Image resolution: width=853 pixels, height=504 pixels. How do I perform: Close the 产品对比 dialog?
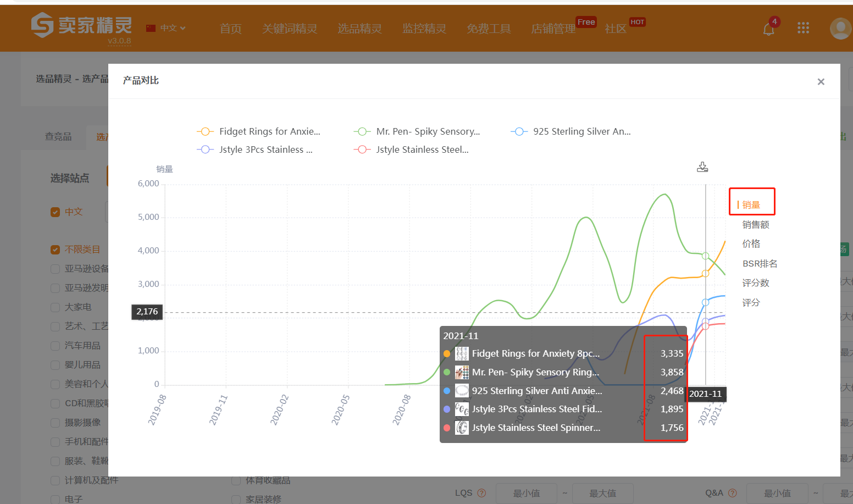(x=821, y=82)
